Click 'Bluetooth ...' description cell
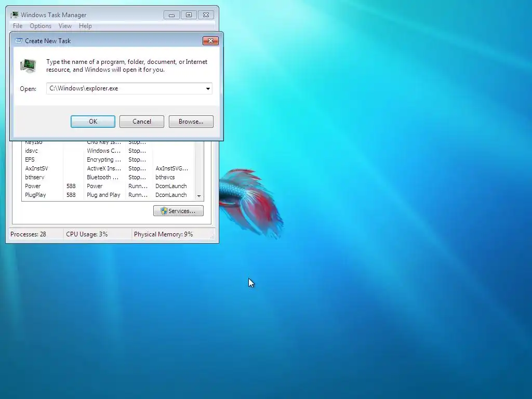 [102, 177]
